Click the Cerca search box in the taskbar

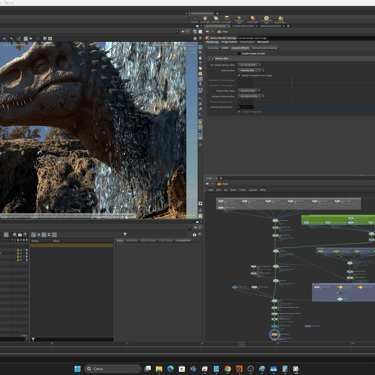pos(113,369)
